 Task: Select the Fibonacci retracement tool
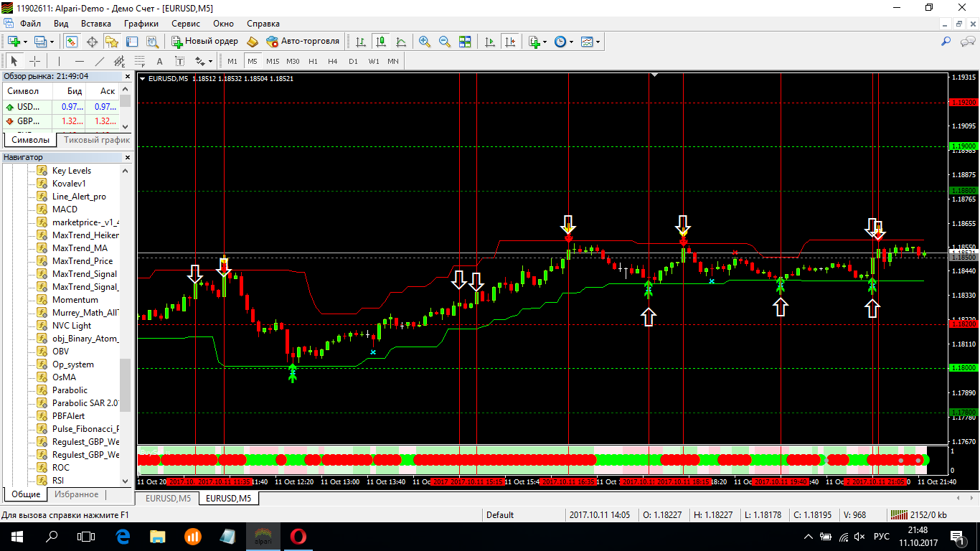point(139,61)
